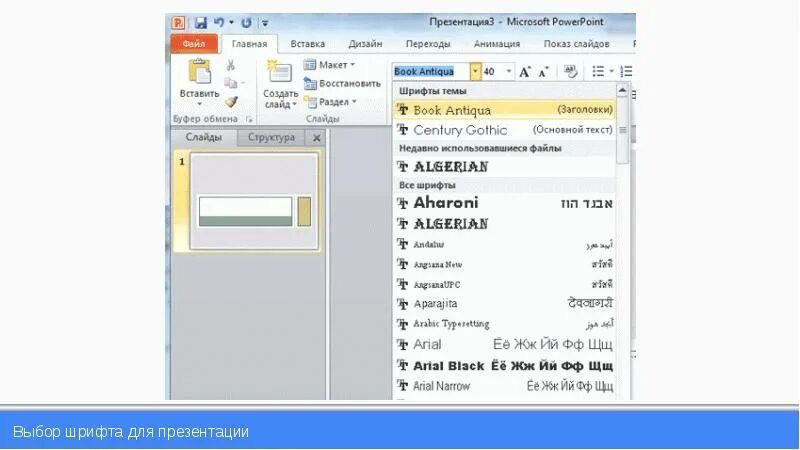Select recently used ALGERIAN font

[x=505, y=166]
